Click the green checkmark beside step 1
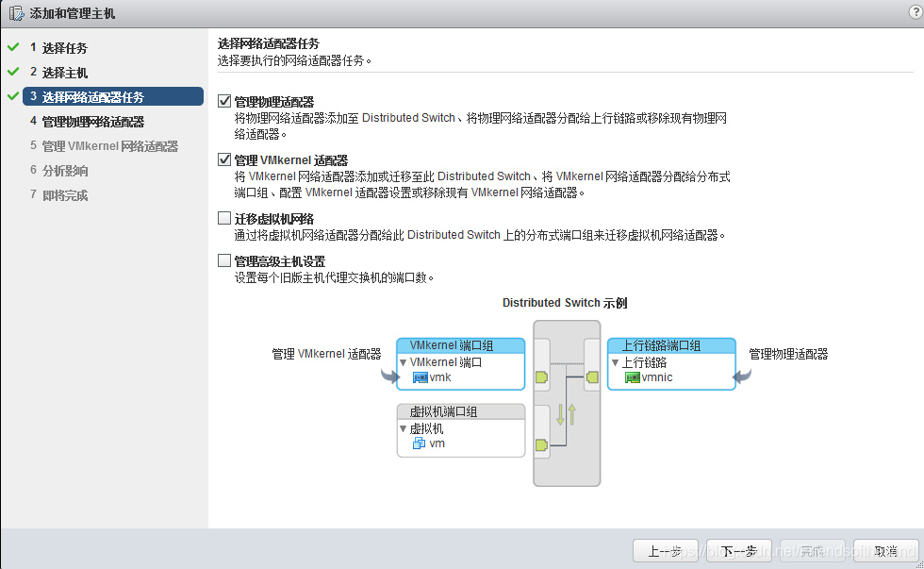Viewport: 924px width, 569px height. (x=13, y=46)
